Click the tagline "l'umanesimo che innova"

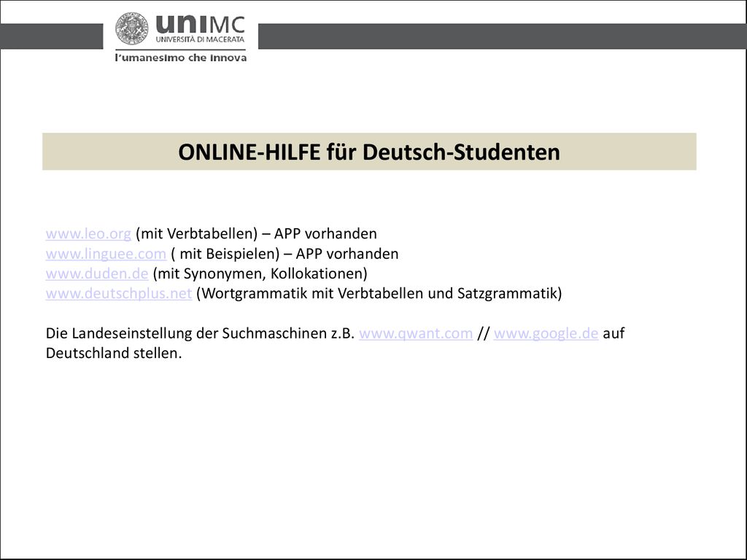tap(181, 58)
